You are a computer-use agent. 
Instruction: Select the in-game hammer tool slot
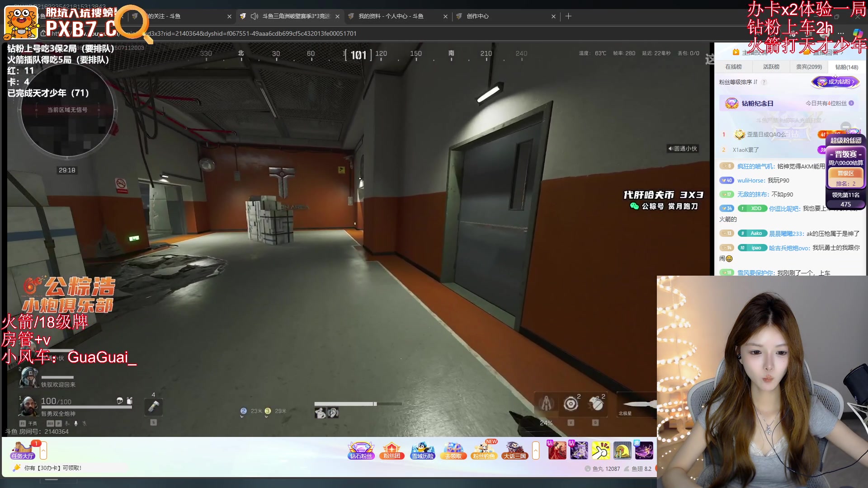pos(154,407)
